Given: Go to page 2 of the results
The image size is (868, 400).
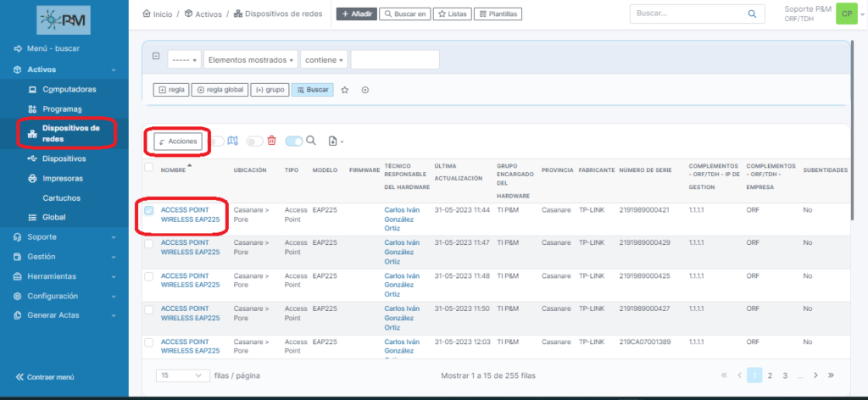Looking at the screenshot, I should click(770, 375).
